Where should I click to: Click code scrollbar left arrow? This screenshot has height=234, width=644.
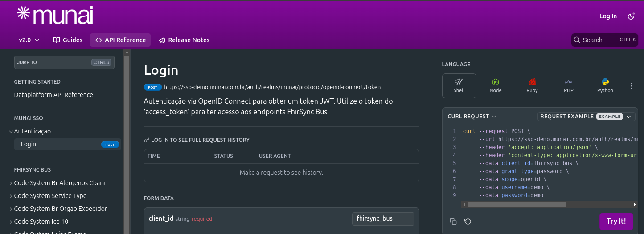click(464, 205)
